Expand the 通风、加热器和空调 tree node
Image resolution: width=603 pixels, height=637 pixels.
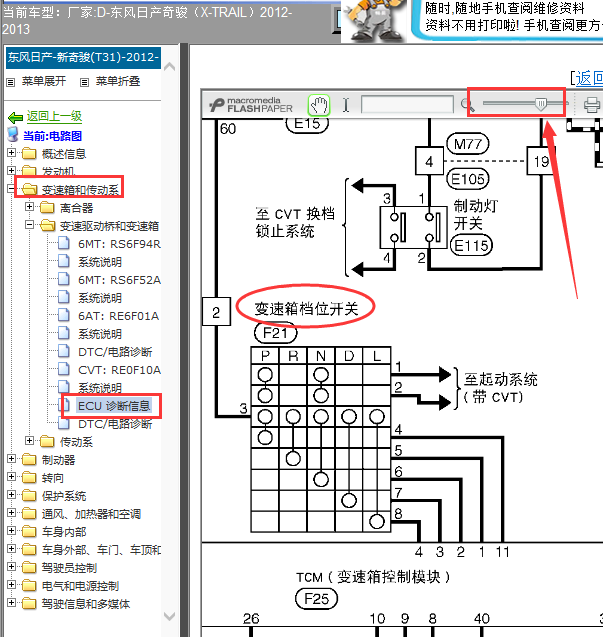pyautogui.click(x=11, y=512)
